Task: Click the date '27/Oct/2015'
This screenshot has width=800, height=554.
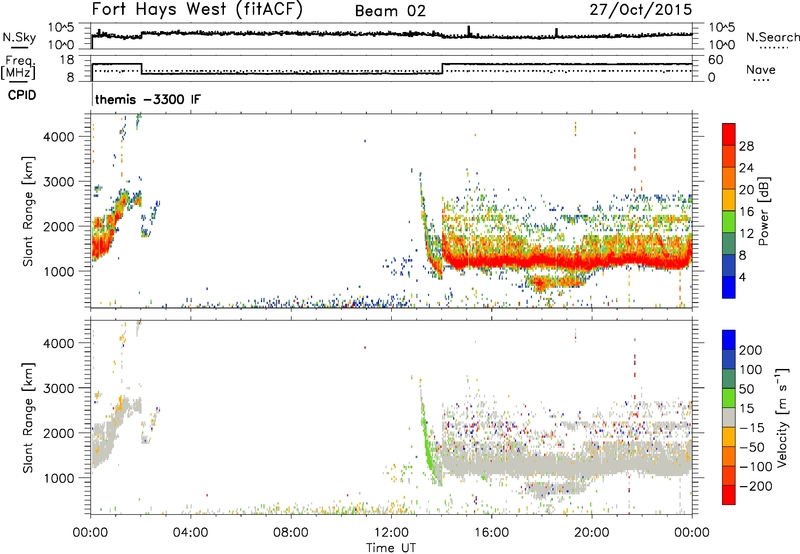Action: pos(641,9)
